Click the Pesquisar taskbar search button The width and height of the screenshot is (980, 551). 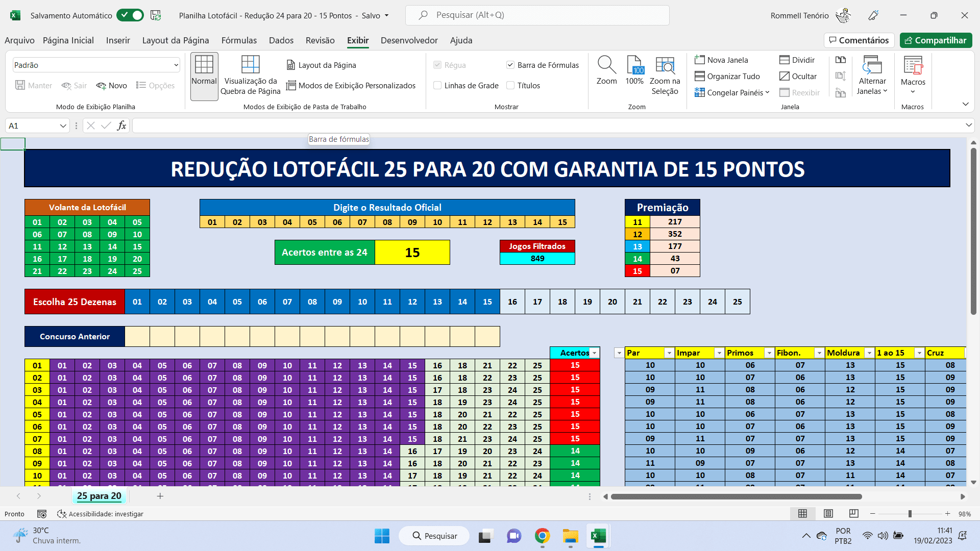[434, 536]
